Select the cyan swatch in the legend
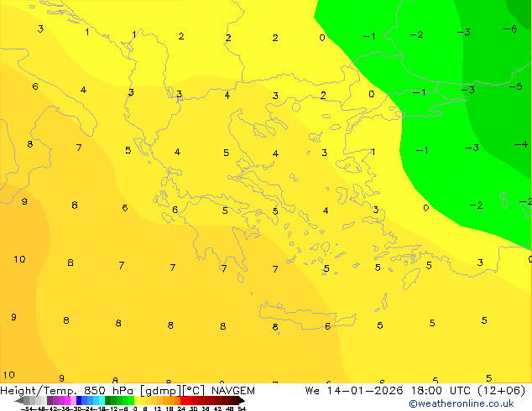 coord(102,400)
